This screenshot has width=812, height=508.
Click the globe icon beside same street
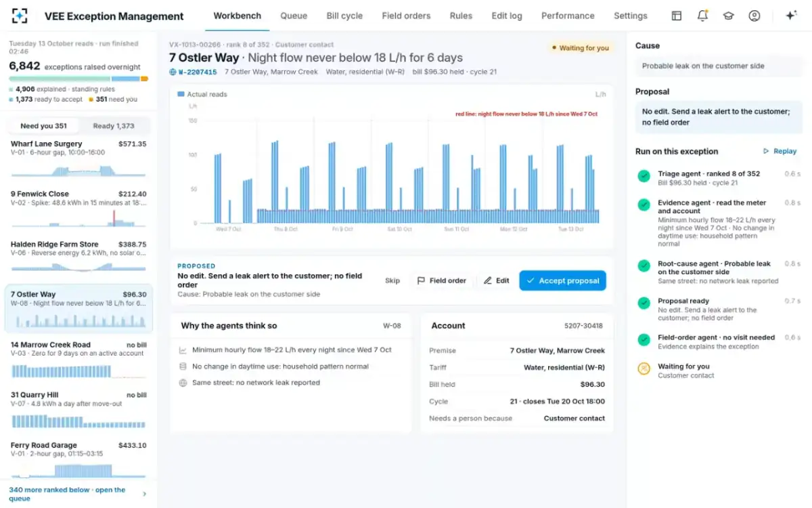[x=183, y=383]
